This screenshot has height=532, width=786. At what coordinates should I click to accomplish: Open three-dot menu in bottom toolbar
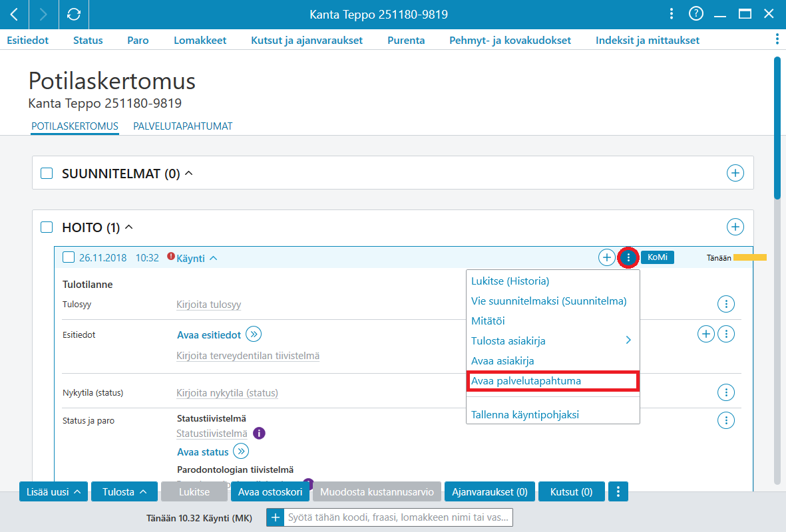[x=618, y=492]
